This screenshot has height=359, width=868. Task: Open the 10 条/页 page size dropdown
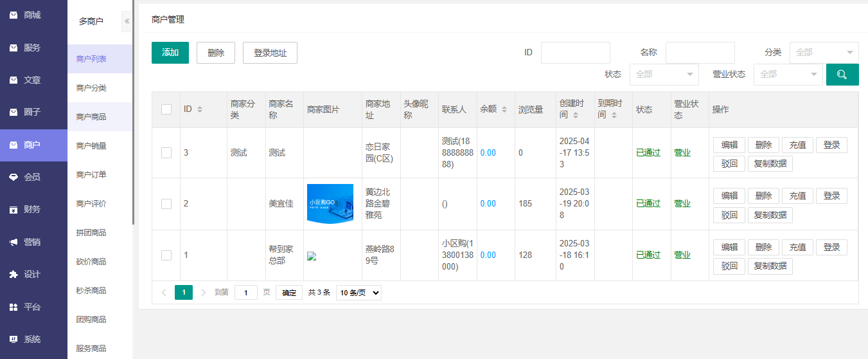tap(359, 293)
